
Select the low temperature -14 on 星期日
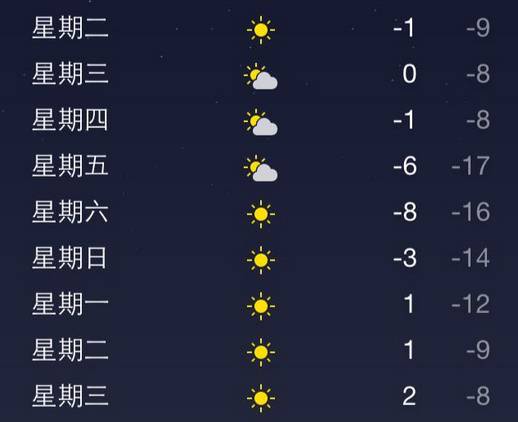pos(470,258)
